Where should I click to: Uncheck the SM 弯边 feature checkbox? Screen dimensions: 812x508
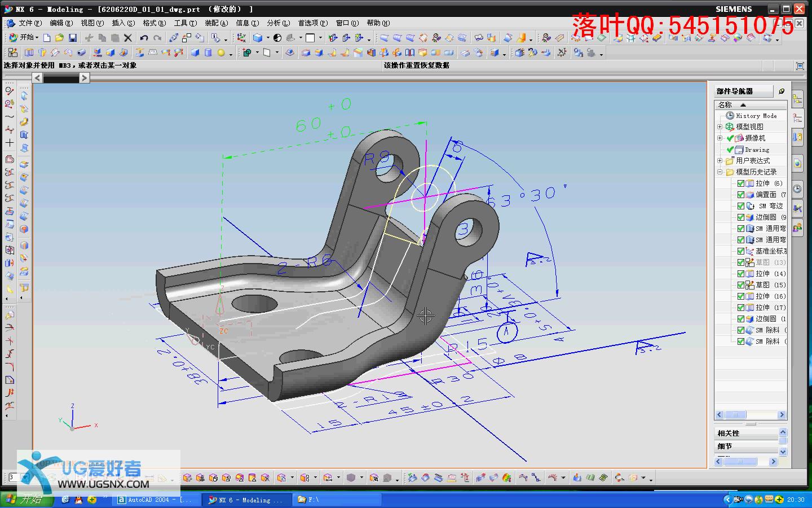(741, 206)
